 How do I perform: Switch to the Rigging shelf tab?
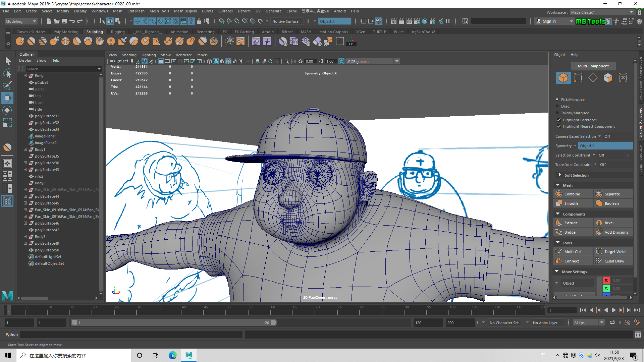point(118,32)
